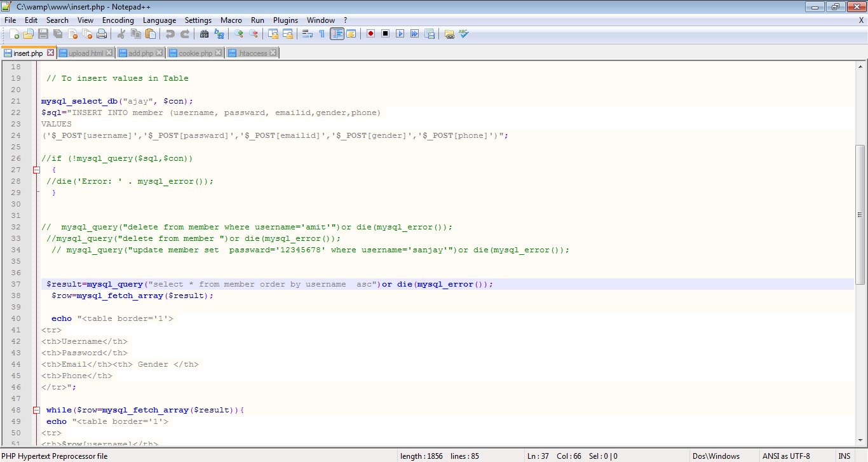Viewport: 868px width, 462px height.
Task: Click Run macro multiple times icon
Action: (x=414, y=34)
